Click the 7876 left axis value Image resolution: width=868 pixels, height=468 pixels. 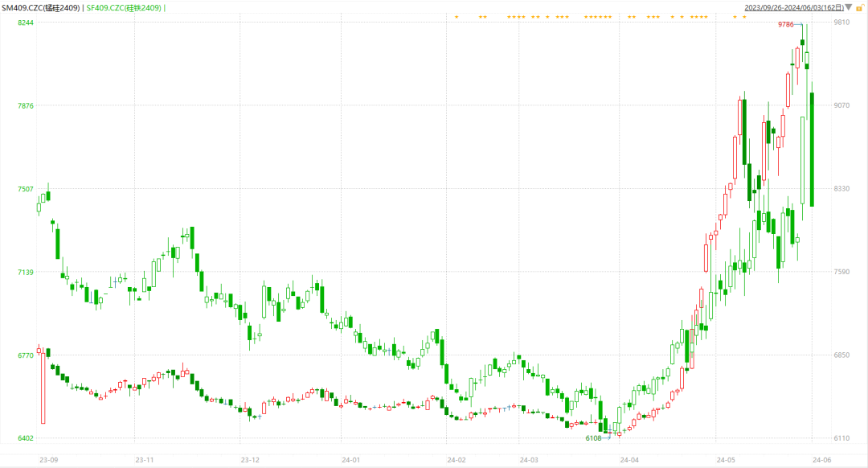click(x=26, y=106)
